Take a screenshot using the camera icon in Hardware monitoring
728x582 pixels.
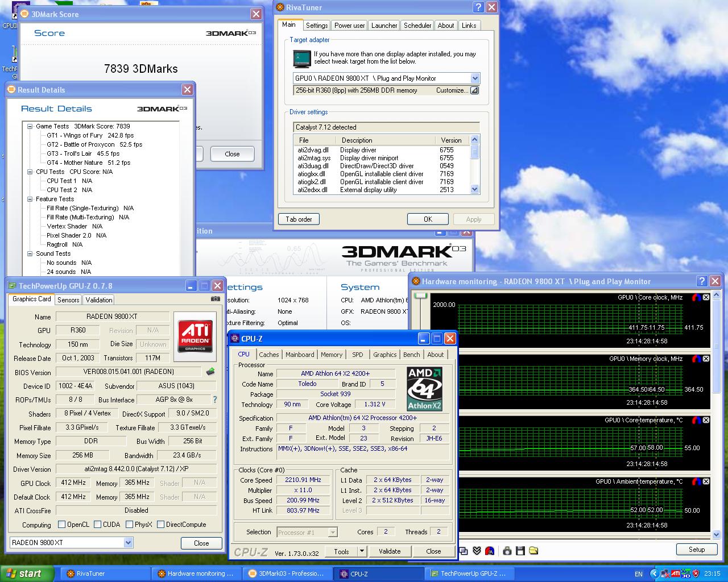pos(507,551)
